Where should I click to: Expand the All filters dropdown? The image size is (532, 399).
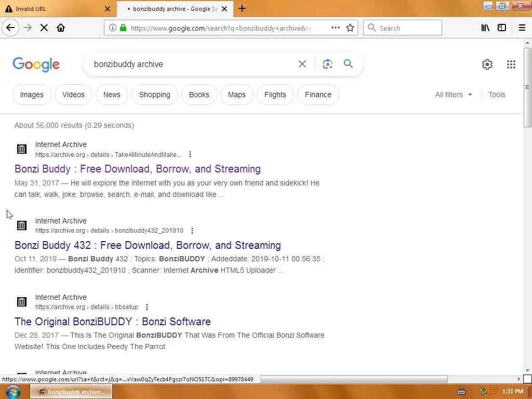click(454, 95)
